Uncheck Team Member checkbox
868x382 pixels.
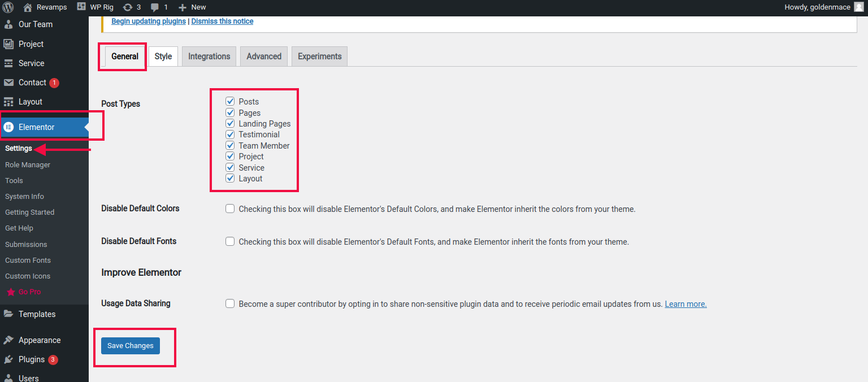coord(230,145)
